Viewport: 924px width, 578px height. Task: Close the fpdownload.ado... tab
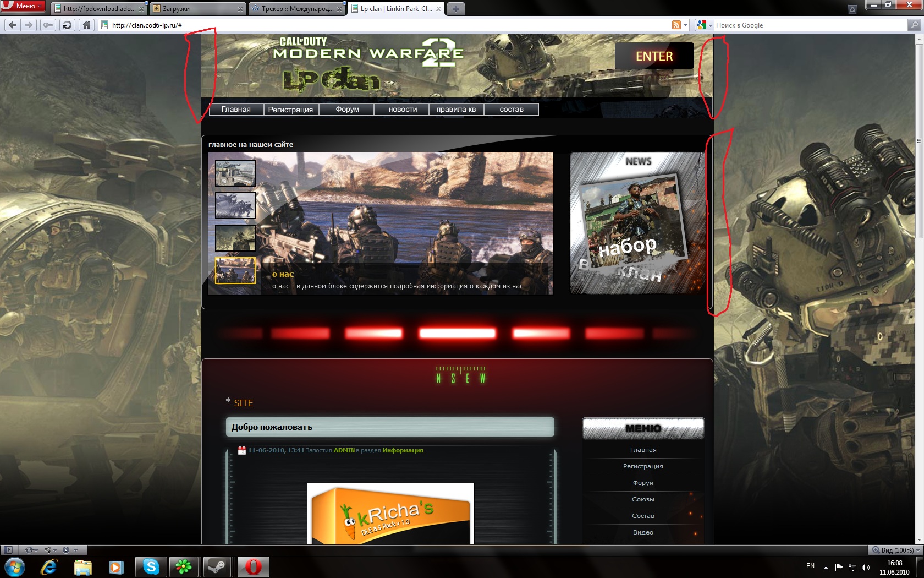point(141,9)
